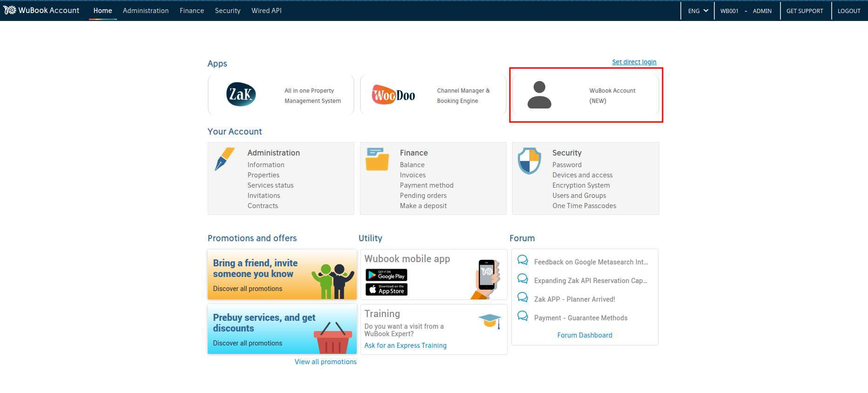Screen dimensions: 868x393
Task: Open Invitations link
Action: click(264, 196)
